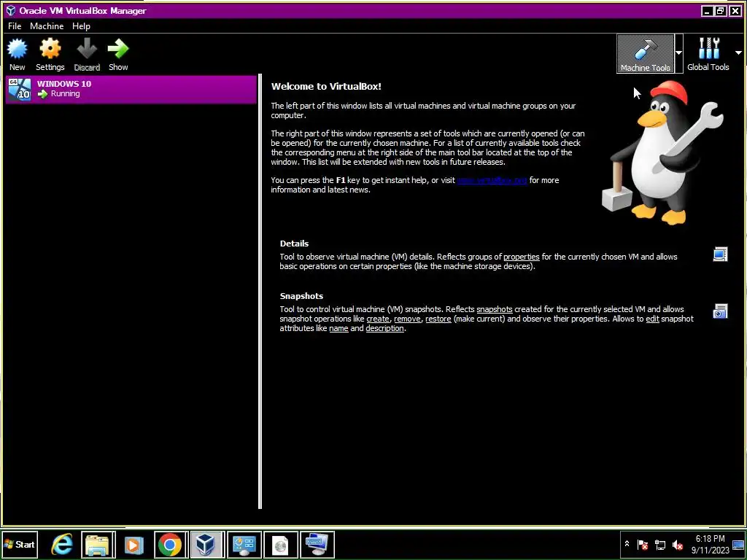The height and width of the screenshot is (560, 747).
Task: Click the VirtualBox cube icon in title bar
Action: (10, 10)
